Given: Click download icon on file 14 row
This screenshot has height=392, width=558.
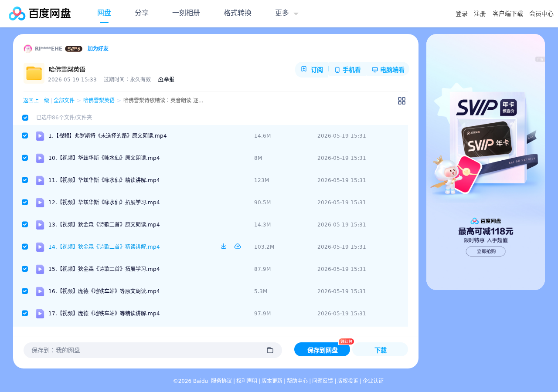Looking at the screenshot, I should tap(224, 246).
